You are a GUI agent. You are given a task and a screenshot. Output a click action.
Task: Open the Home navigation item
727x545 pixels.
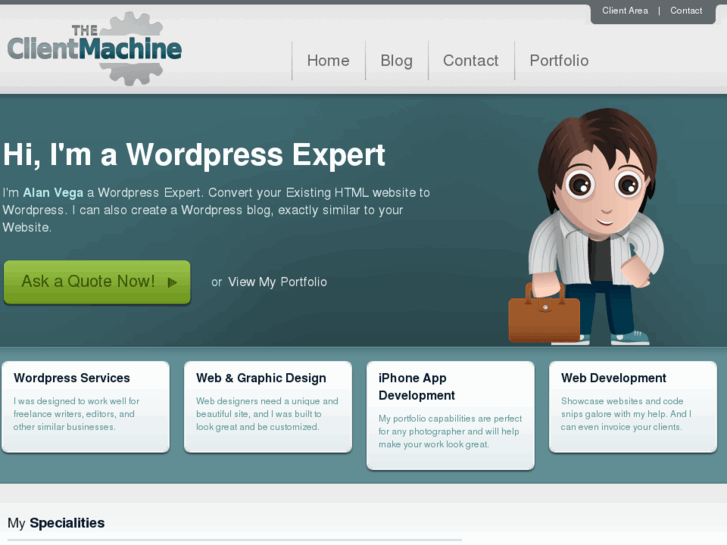(x=328, y=60)
